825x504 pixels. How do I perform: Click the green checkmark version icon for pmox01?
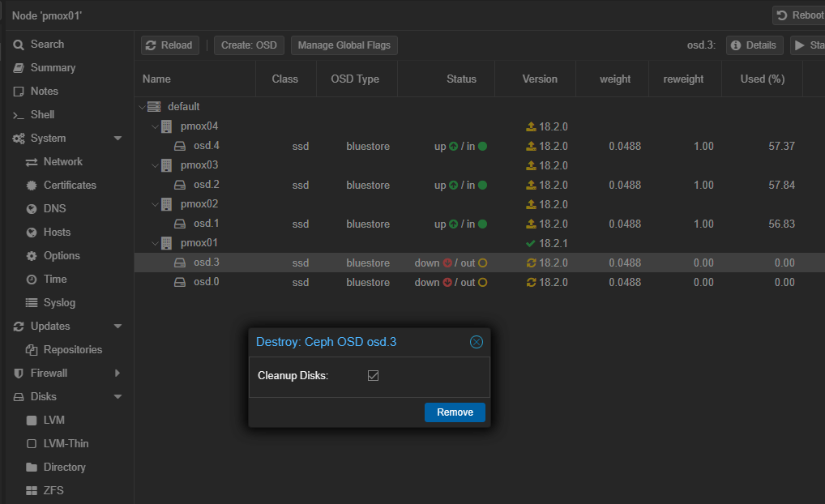pos(531,243)
